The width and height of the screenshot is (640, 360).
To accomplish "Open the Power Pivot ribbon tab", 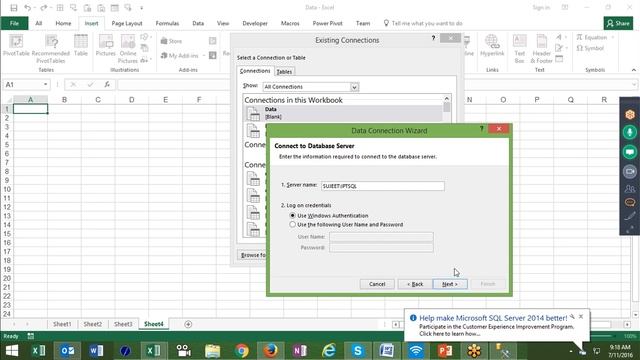I will coord(327,23).
